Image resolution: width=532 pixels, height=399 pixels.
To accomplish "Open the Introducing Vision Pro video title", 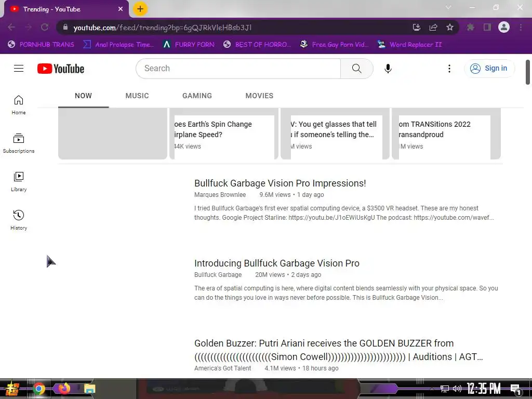I will click(277, 263).
